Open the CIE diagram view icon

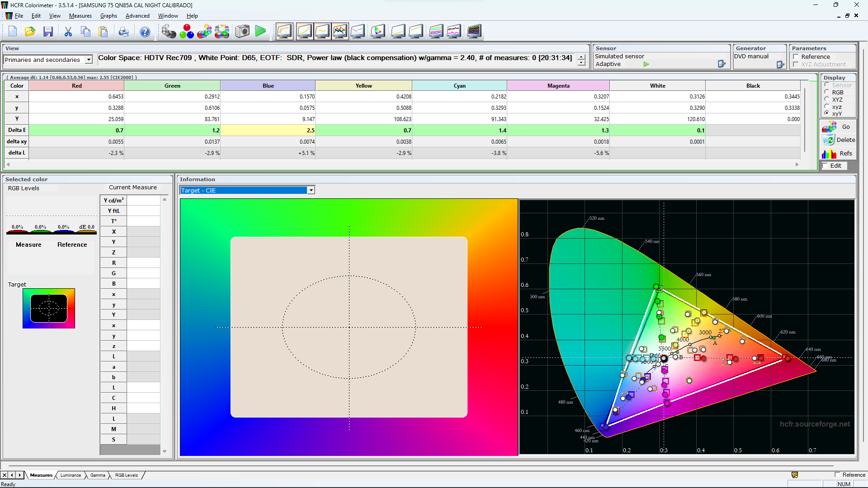point(378,31)
